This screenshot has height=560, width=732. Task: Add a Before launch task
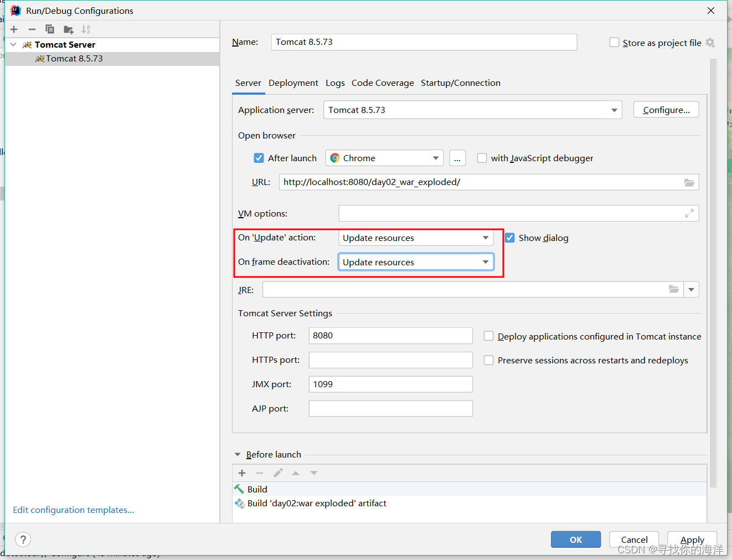point(242,473)
